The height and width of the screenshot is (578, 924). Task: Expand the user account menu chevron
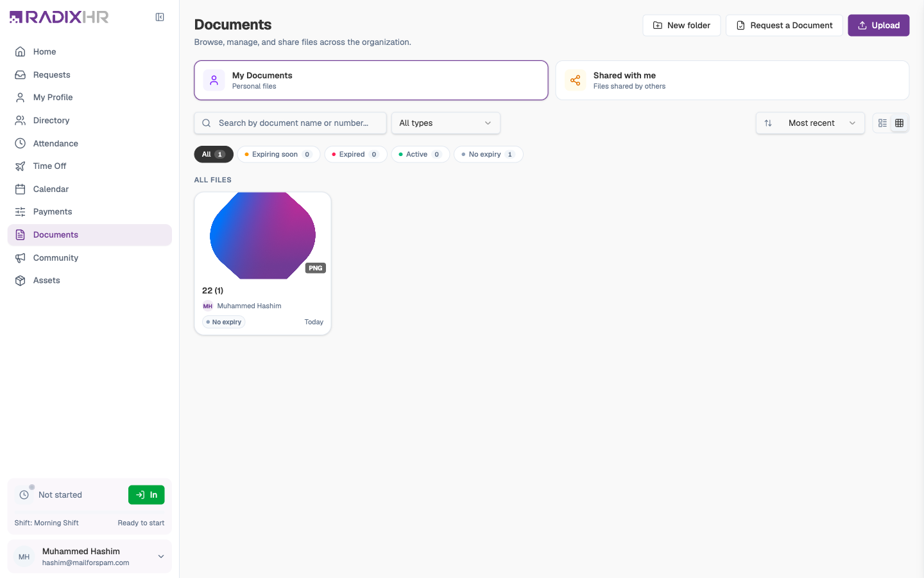[x=161, y=557]
